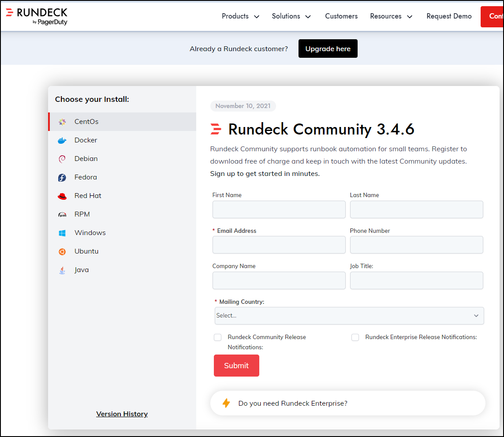Image resolution: width=504 pixels, height=437 pixels.
Task: Select RPM install option
Action: [122, 214]
